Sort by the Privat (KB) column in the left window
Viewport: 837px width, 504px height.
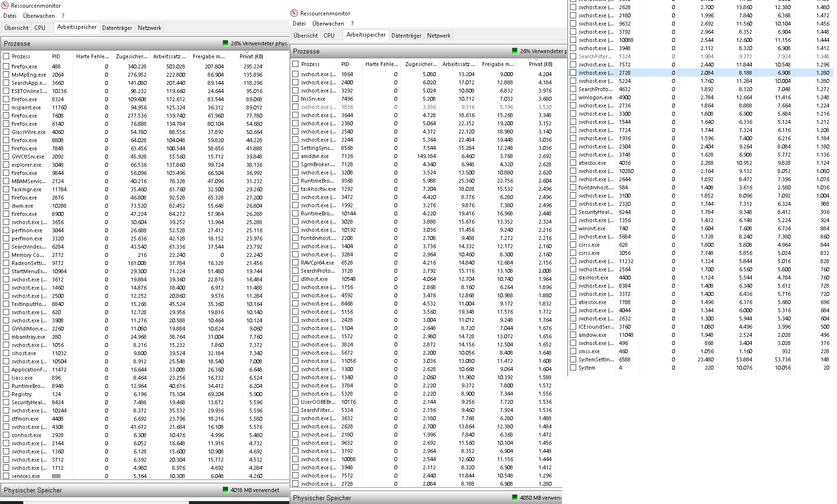click(246, 56)
